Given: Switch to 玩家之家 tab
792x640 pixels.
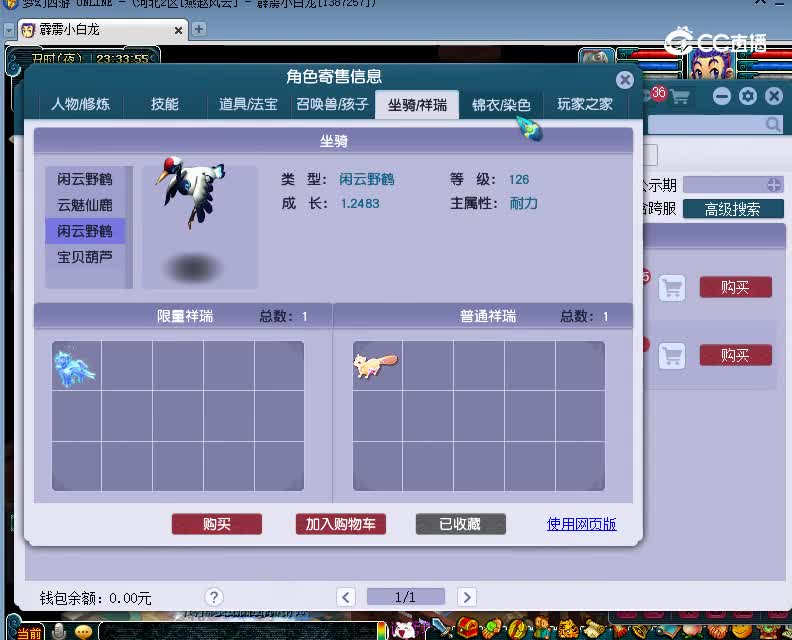Looking at the screenshot, I should (585, 105).
